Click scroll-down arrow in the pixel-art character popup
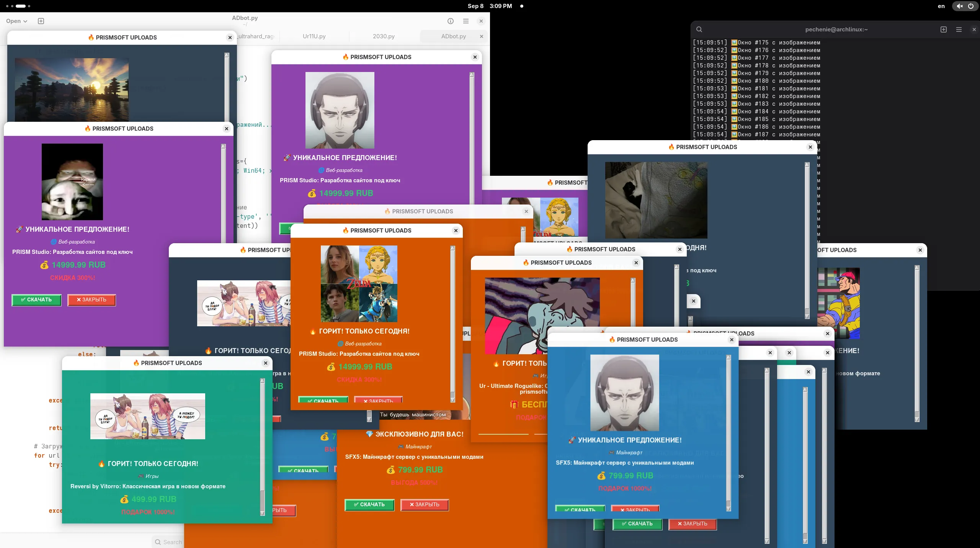 (917, 419)
